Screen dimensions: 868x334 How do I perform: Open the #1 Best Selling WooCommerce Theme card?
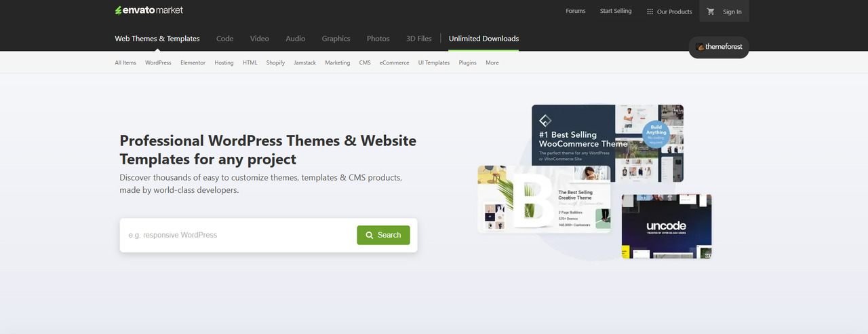[x=607, y=143]
